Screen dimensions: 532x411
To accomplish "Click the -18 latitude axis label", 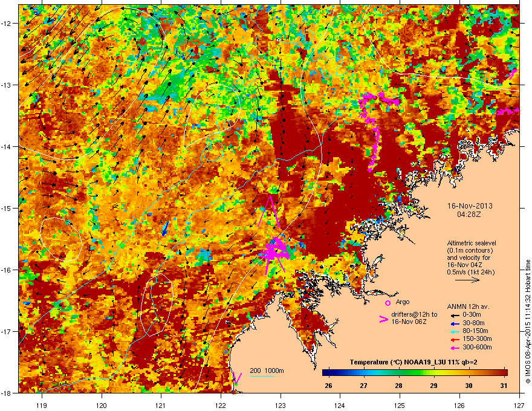I will point(6,393).
